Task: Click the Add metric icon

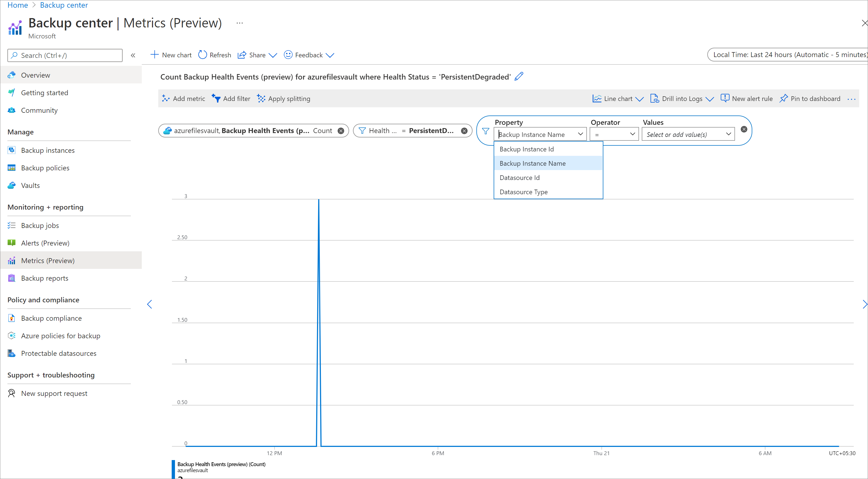Action: click(166, 98)
